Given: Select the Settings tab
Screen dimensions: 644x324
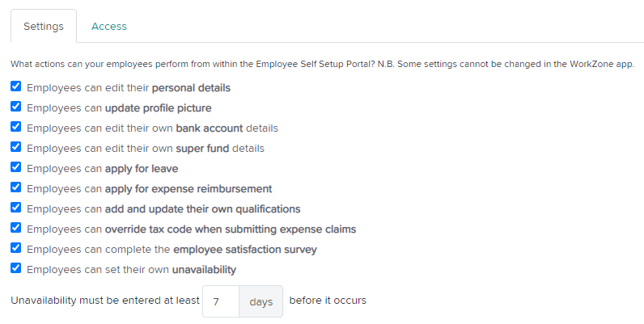Looking at the screenshot, I should 44,26.
